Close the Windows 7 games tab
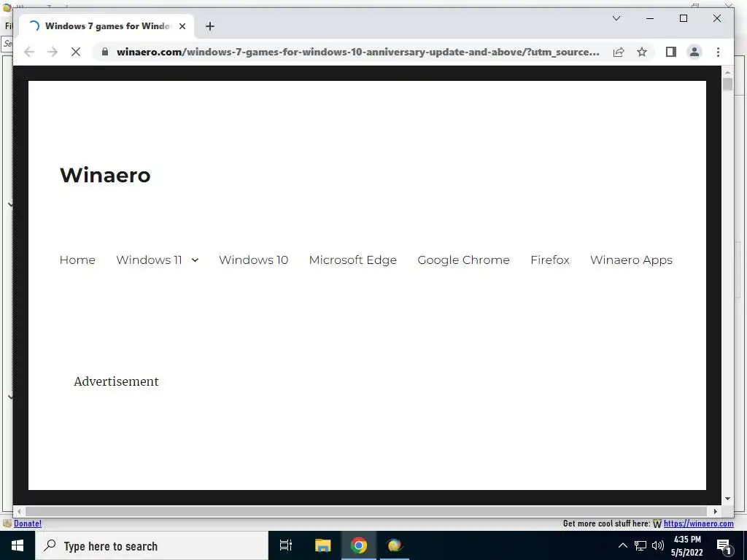Viewport: 747px width, 560px height. [x=182, y=26]
